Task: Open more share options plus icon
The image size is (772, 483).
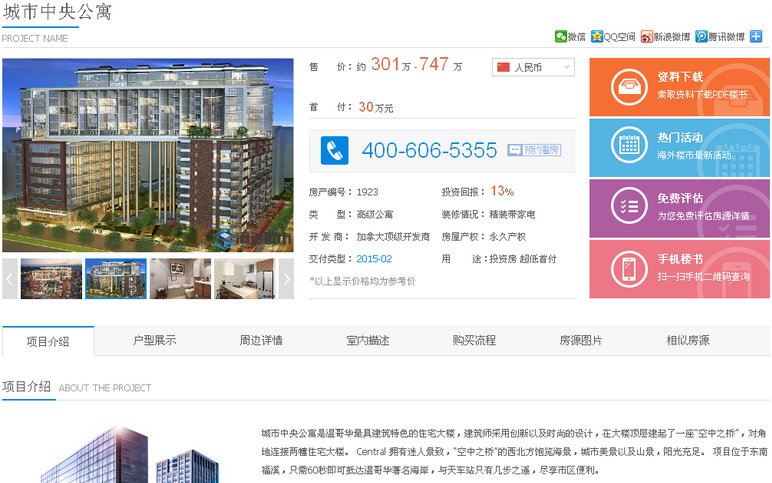Action: (x=756, y=36)
